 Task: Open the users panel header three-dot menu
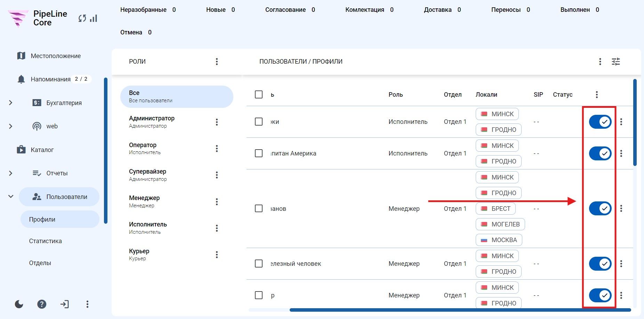click(600, 62)
